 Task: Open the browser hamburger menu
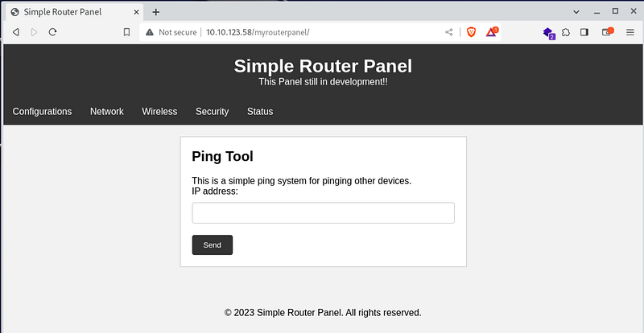coord(630,32)
